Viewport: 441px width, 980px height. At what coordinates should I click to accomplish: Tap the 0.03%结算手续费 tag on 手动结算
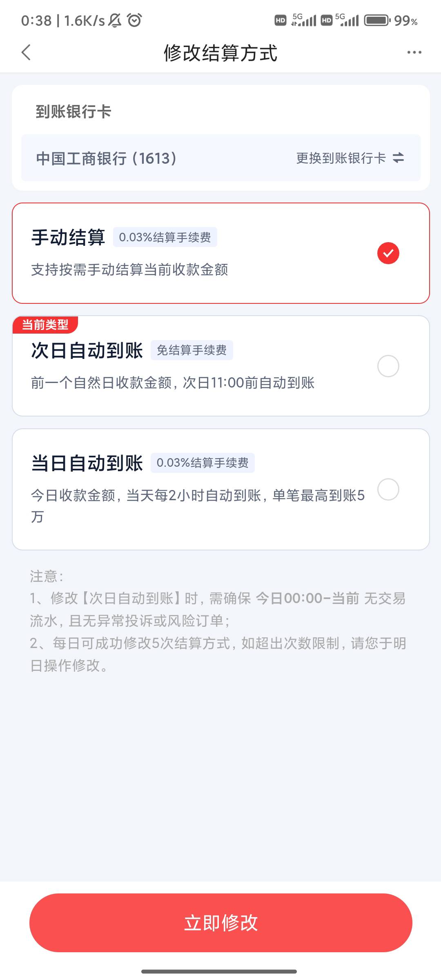[x=165, y=237]
